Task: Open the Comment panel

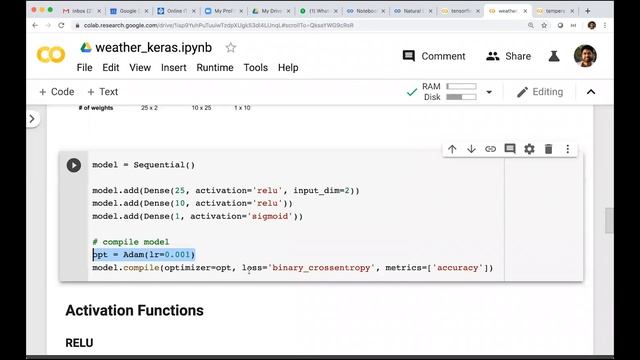Action: coord(434,56)
